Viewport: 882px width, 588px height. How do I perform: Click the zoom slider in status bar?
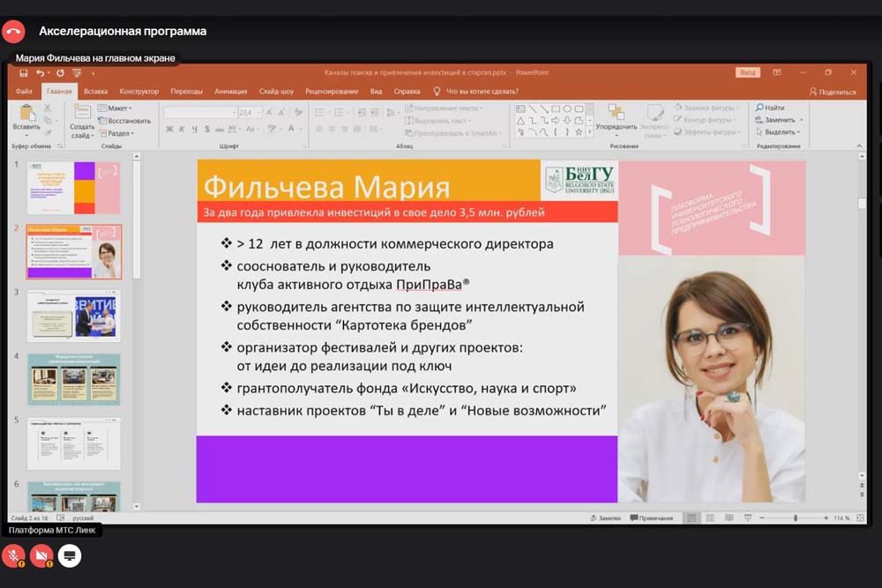(795, 518)
